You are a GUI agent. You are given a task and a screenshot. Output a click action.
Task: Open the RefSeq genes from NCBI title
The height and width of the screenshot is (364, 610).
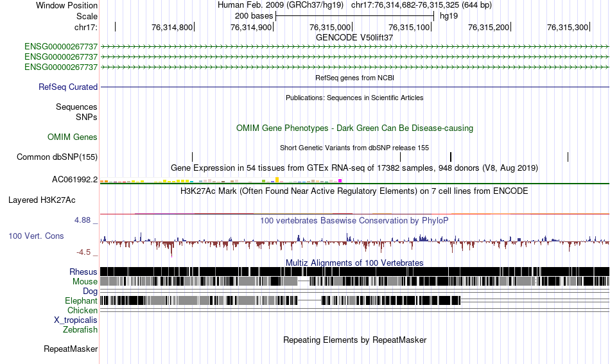tap(354, 78)
